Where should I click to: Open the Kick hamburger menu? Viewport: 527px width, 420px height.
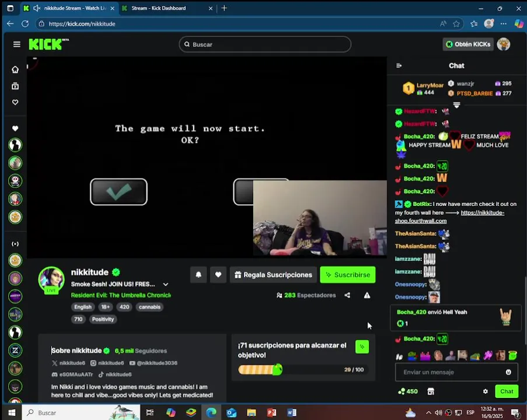[x=17, y=44]
